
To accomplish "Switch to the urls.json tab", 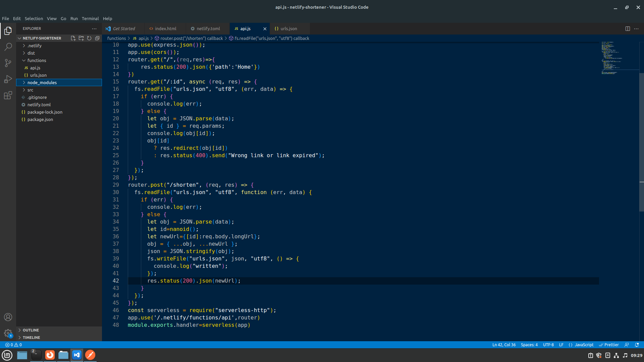I will tap(288, 29).
